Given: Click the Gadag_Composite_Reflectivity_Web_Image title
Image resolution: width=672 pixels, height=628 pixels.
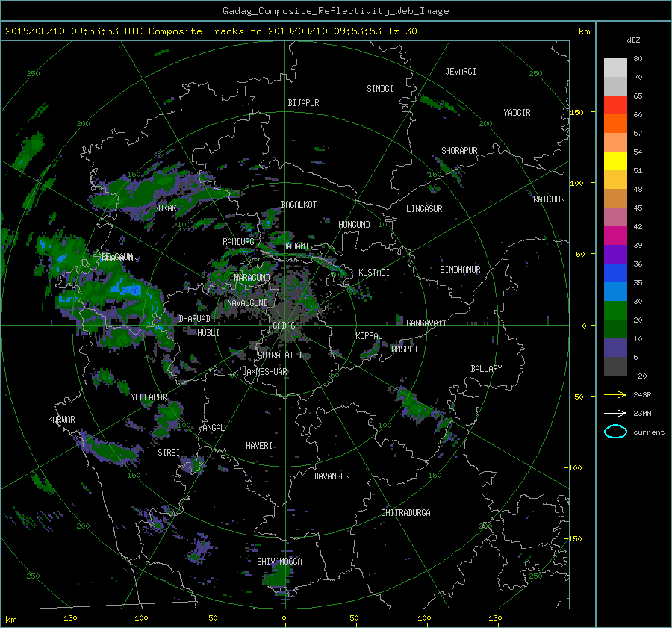Looking at the screenshot, I should coord(335,11).
